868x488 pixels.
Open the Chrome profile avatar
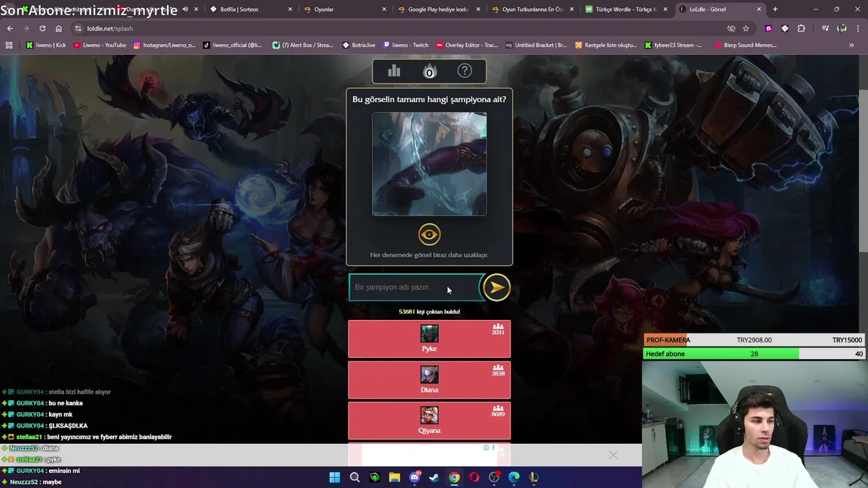[x=842, y=28]
